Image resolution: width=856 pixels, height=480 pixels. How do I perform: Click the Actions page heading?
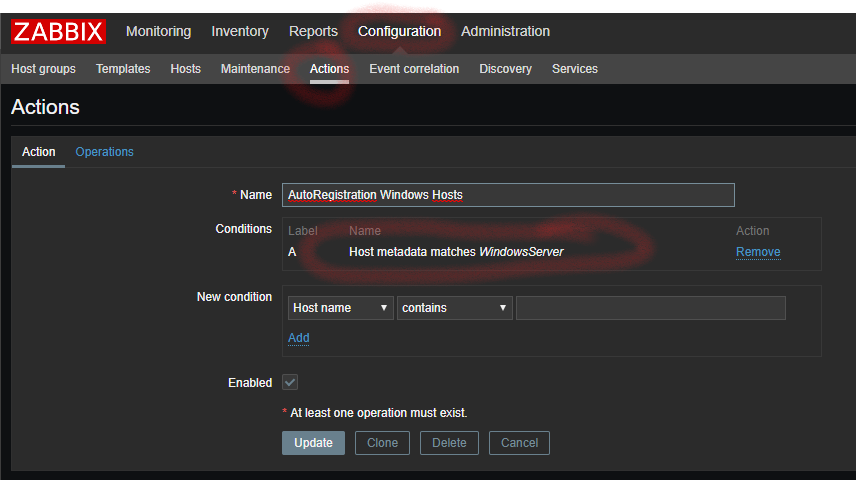point(45,107)
